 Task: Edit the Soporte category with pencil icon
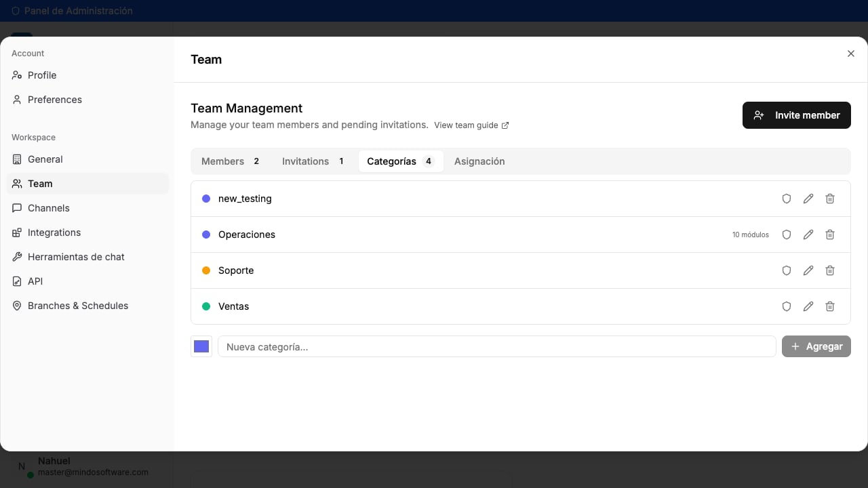pos(808,270)
